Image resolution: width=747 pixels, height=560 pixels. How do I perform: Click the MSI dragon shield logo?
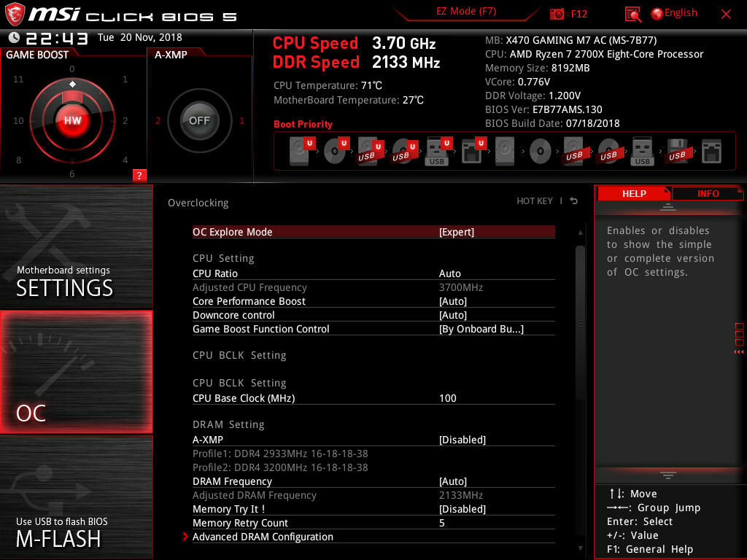pos(15,14)
